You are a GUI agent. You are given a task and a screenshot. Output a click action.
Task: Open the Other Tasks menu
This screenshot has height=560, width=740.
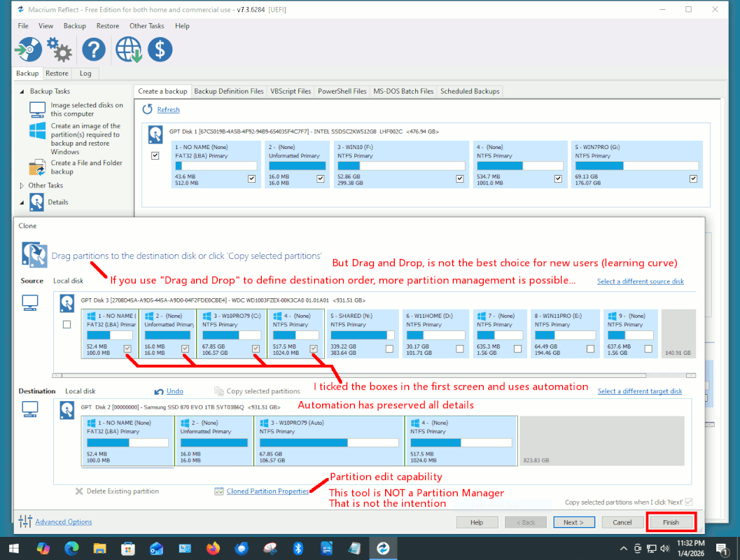coord(147,26)
